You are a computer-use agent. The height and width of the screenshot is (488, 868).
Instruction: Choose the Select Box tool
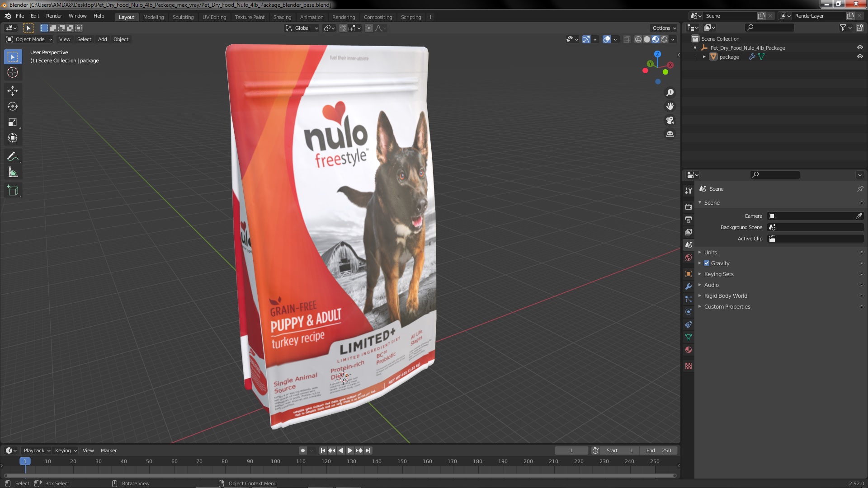[x=13, y=57]
